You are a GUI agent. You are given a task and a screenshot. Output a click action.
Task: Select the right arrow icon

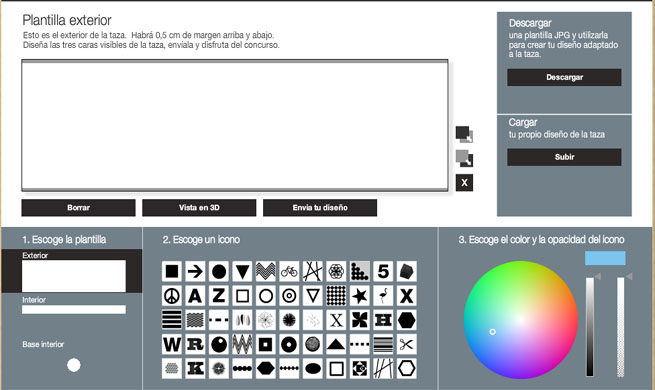tap(195, 272)
